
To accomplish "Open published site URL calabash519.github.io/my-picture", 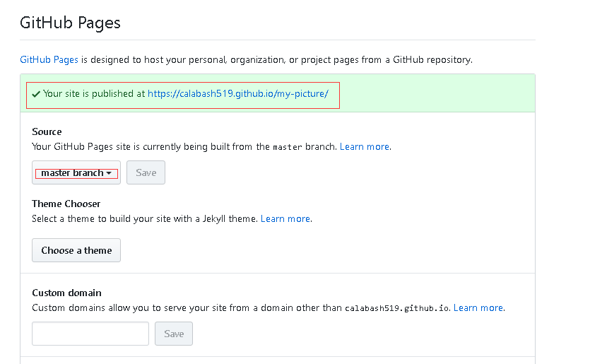I will pyautogui.click(x=238, y=94).
